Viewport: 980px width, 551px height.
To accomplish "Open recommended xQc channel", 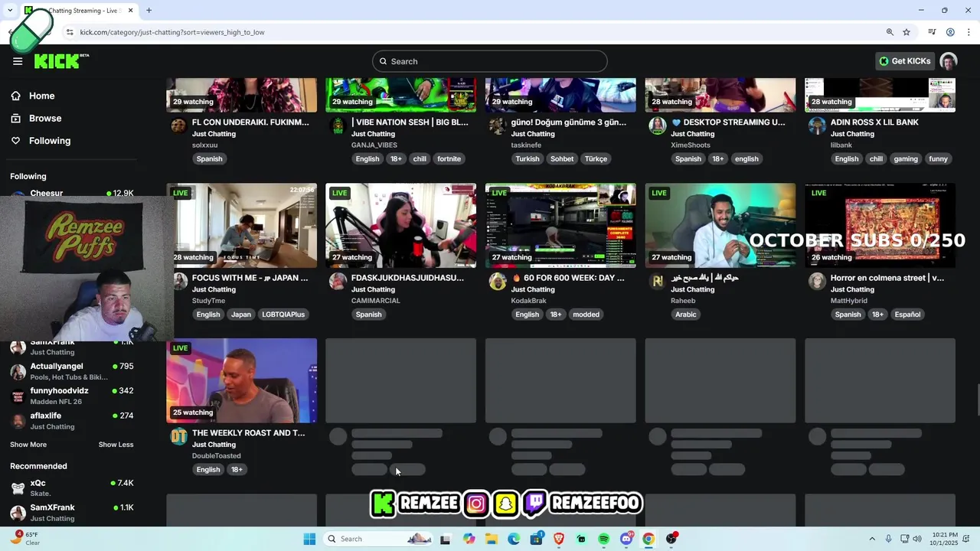I will [72, 487].
